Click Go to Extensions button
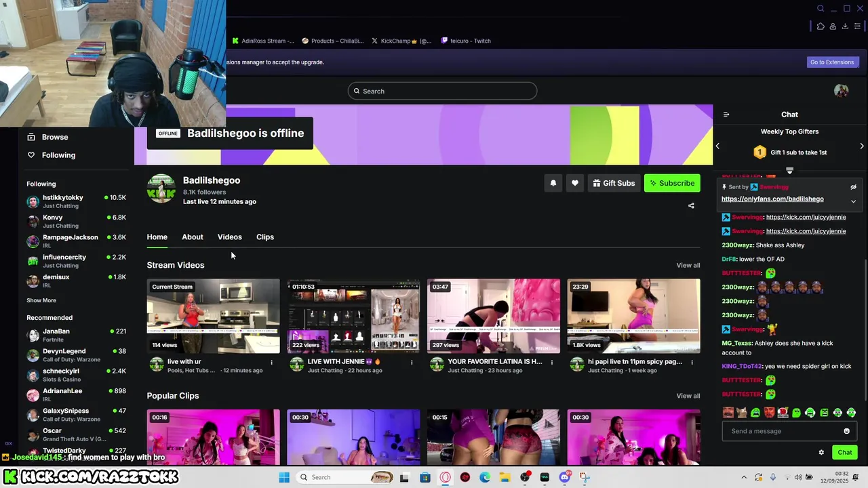The image size is (868, 488). point(832,62)
